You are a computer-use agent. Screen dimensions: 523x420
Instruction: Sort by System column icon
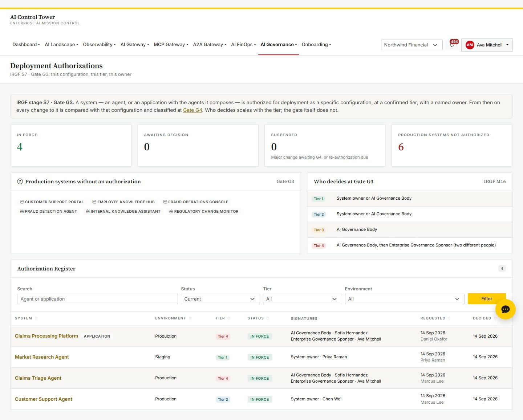[36, 318]
